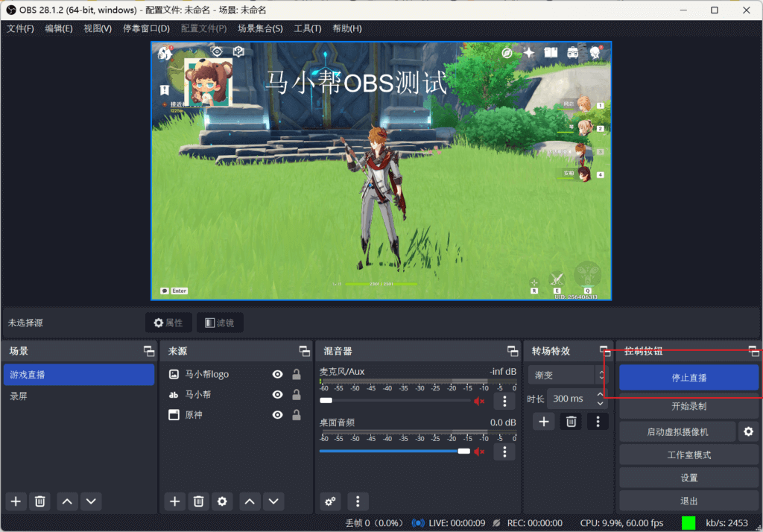The height and width of the screenshot is (532, 763).
Task: Open virtual camera settings gear
Action: pyautogui.click(x=748, y=431)
